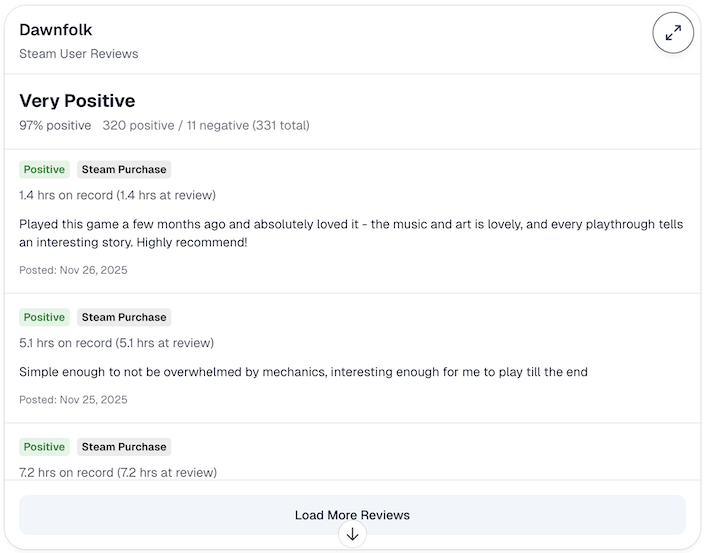This screenshot has width=706, height=553.
Task: Click the 320 positive / 11 negative count
Action: tap(206, 126)
